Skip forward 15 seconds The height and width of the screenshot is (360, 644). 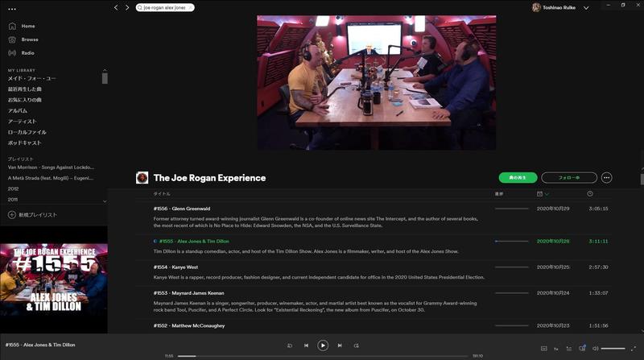[x=356, y=346]
